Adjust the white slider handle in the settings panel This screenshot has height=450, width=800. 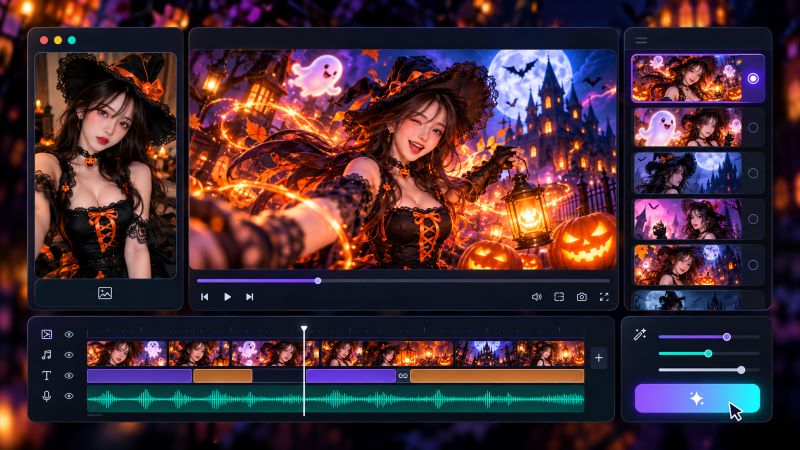point(741,370)
